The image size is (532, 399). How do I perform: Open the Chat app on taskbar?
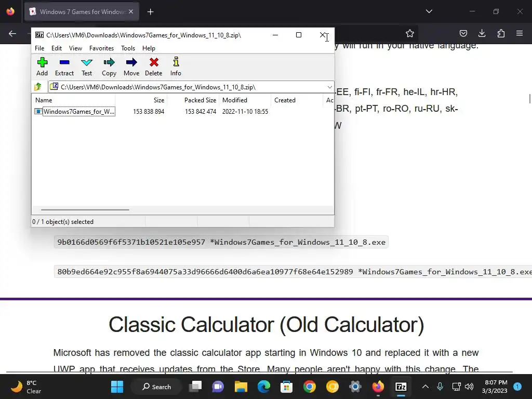pos(218,387)
